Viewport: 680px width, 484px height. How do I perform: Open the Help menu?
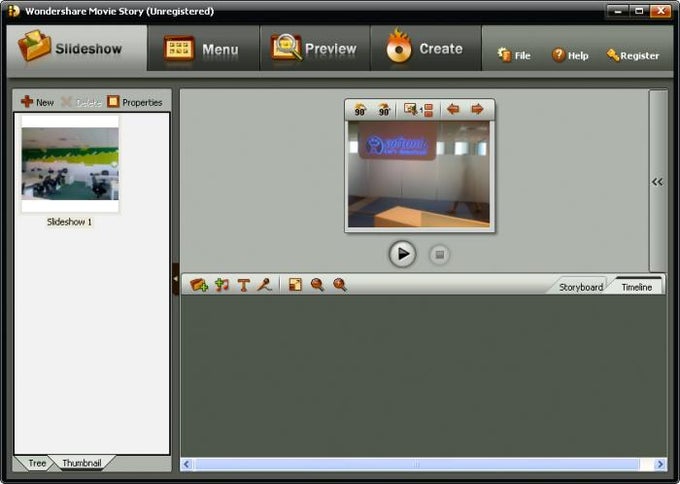pos(570,56)
